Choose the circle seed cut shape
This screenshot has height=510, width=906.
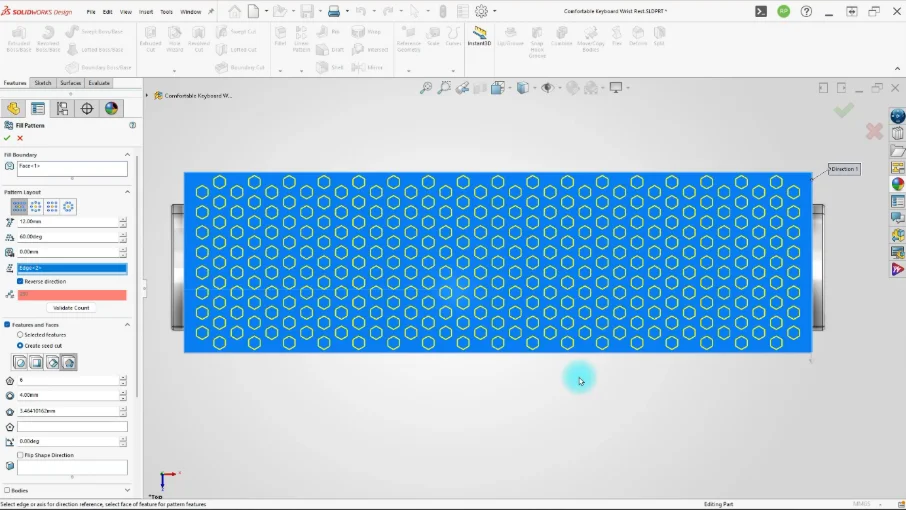[x=20, y=363]
